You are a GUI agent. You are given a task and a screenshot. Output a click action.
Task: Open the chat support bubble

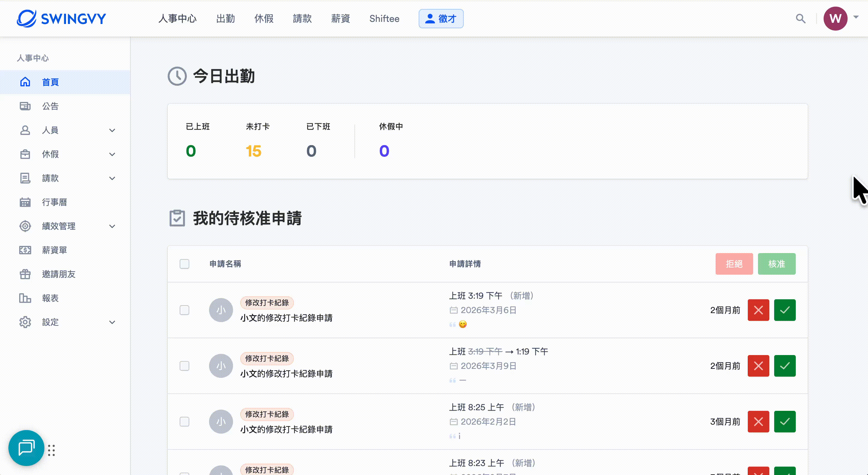pos(26,448)
